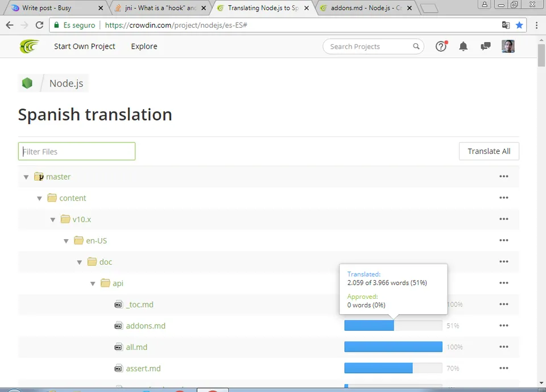Open more options for assert.md row
Screen dimensions: 546x392
click(x=503, y=368)
